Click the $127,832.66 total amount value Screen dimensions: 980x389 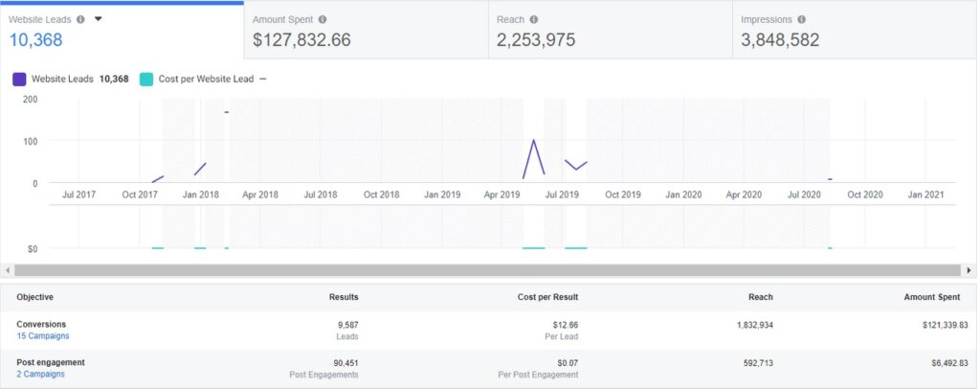coord(301,40)
